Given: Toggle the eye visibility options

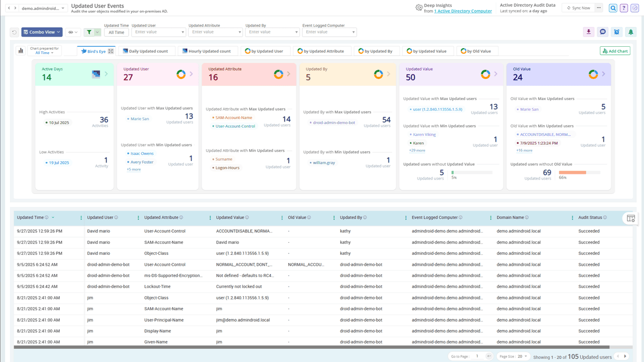Looking at the screenshot, I should click(73, 32).
